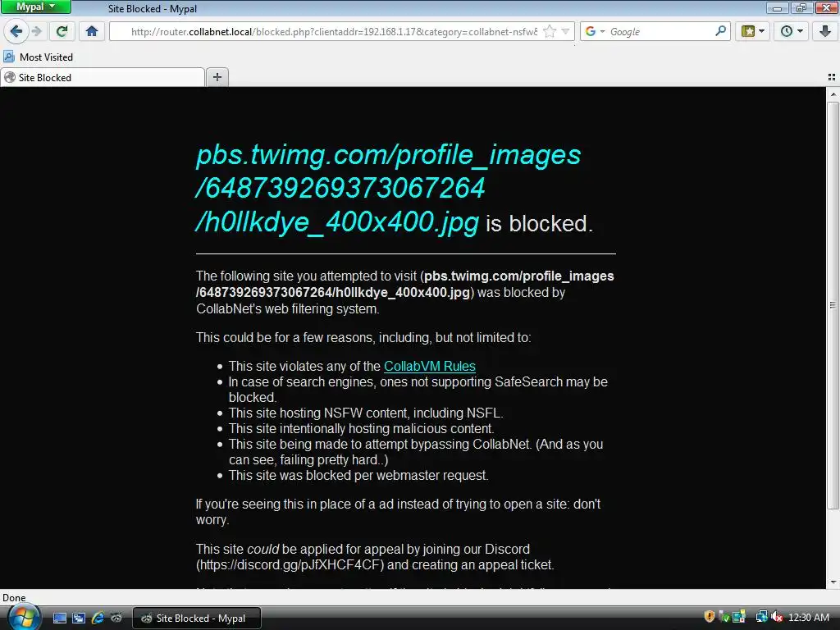Click the vertical scrollbar thumb
Screen dimensions: 840x630
833,305
